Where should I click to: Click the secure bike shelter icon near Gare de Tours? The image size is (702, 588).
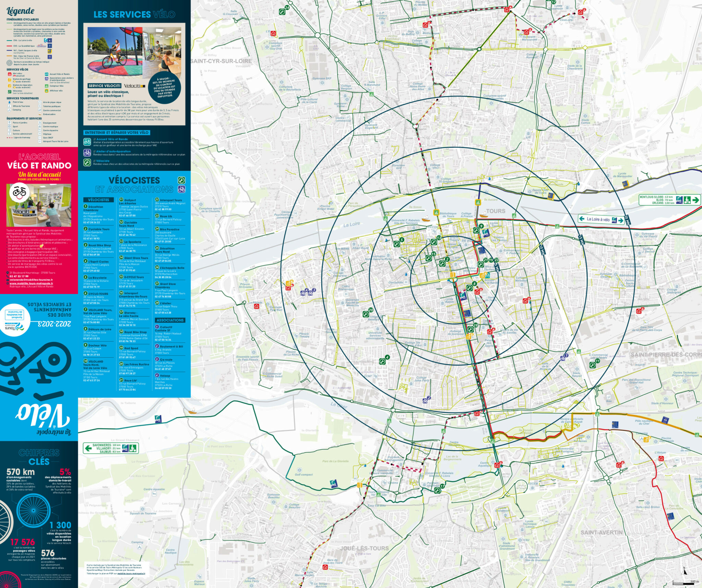477,292
